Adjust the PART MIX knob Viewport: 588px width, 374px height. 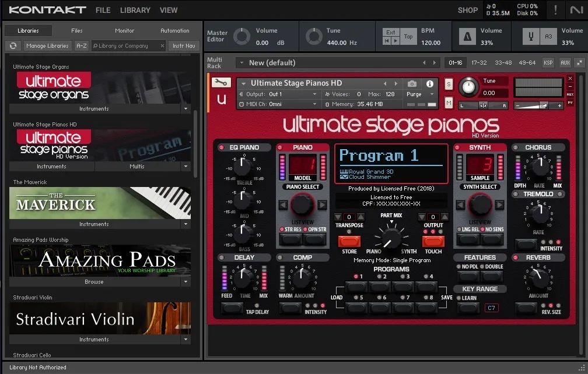click(x=391, y=238)
